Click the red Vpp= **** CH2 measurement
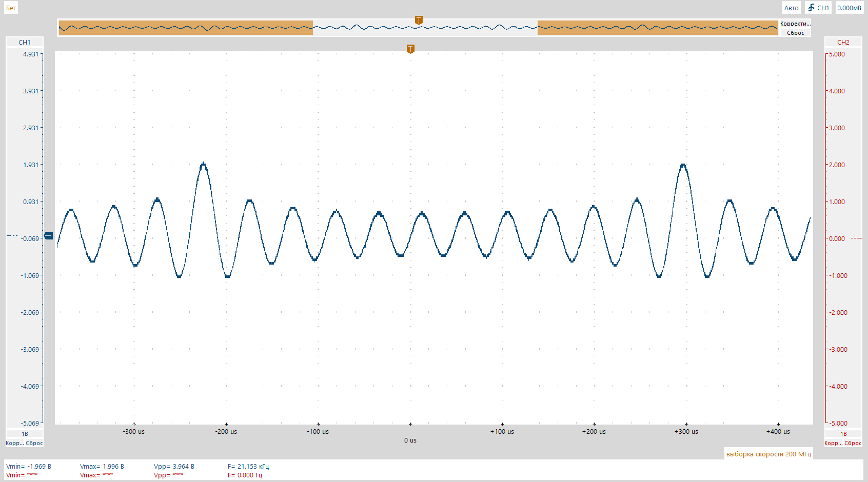Image resolution: width=868 pixels, height=482 pixels. coord(169,475)
